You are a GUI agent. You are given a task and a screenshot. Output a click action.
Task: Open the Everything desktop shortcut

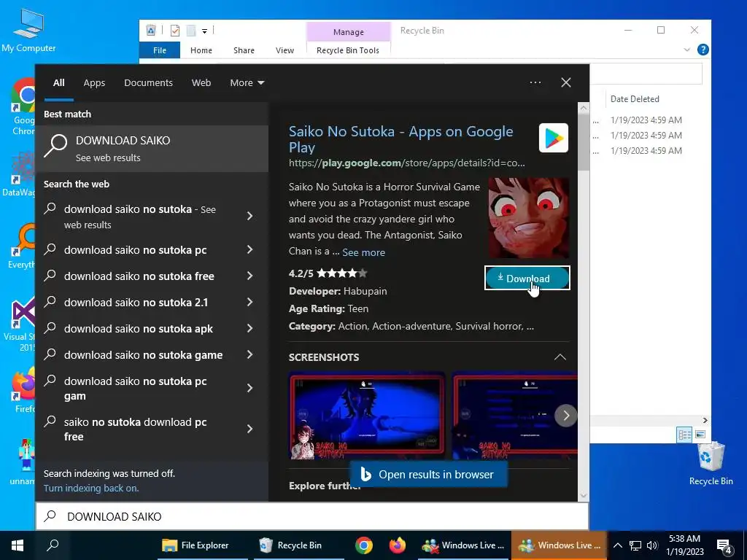pyautogui.click(x=22, y=246)
